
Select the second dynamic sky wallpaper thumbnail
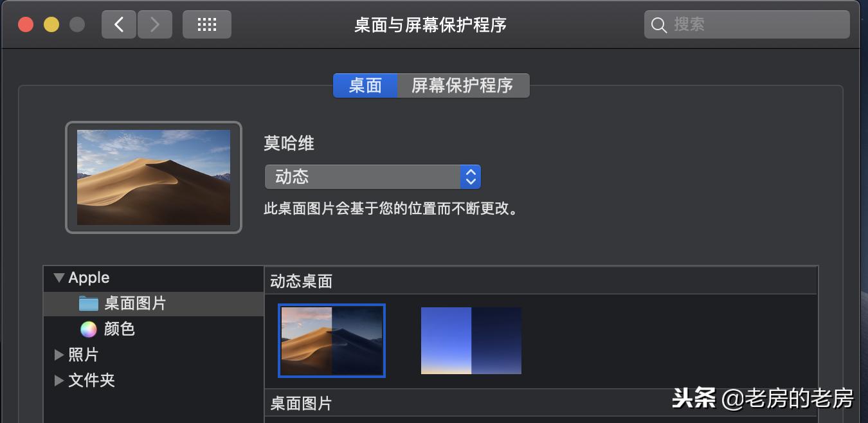[471, 341]
